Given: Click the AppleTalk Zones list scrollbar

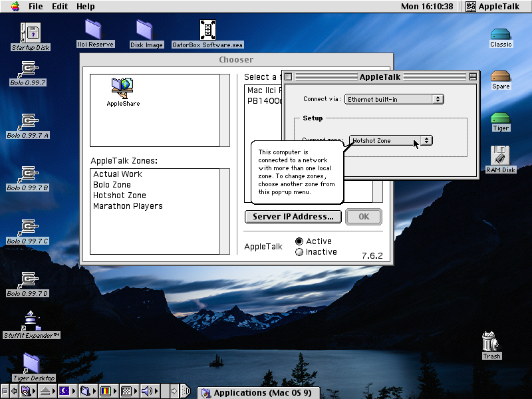Looking at the screenshot, I should (x=225, y=211).
